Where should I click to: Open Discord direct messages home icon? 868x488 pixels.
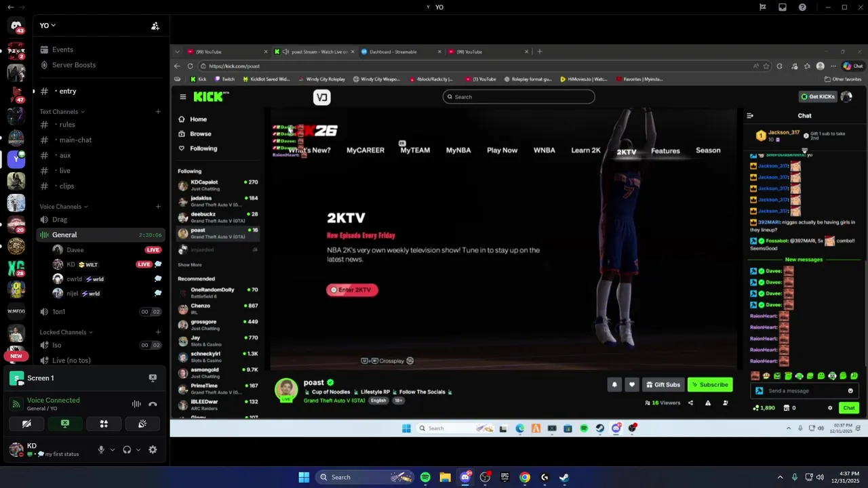(x=16, y=26)
